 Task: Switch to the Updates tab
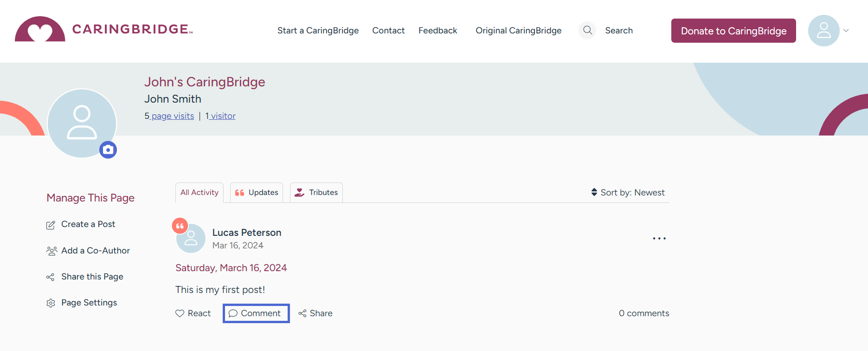click(257, 192)
